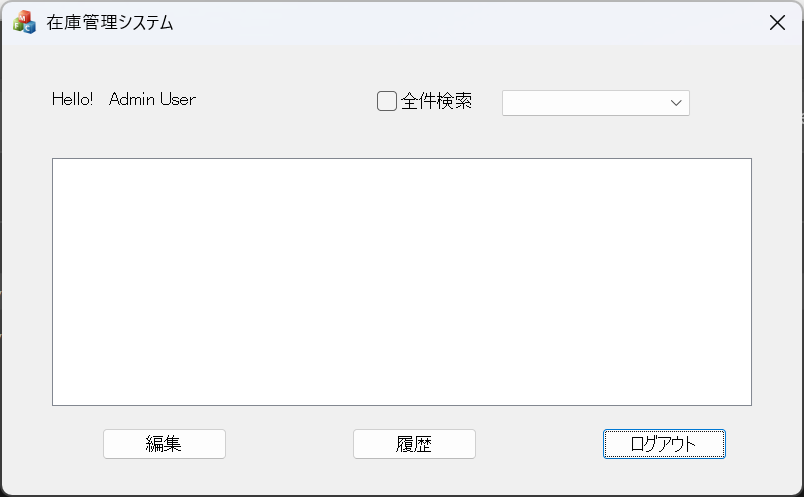Click the center of the empty results list
Viewport: 804px width, 497px height.
401,281
